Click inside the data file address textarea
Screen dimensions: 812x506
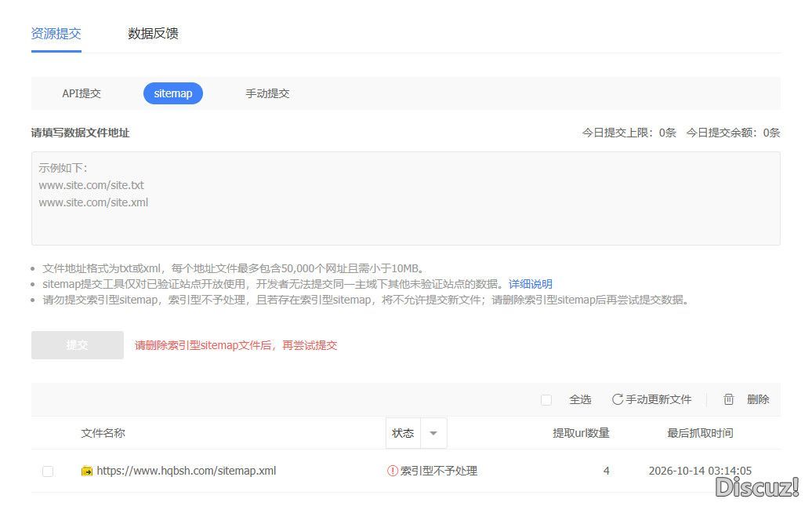[405, 198]
